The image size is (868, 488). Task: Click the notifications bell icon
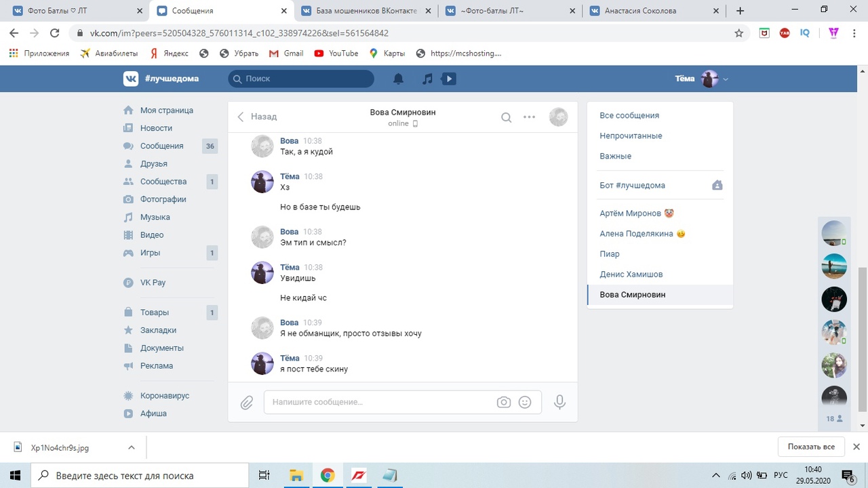399,79
